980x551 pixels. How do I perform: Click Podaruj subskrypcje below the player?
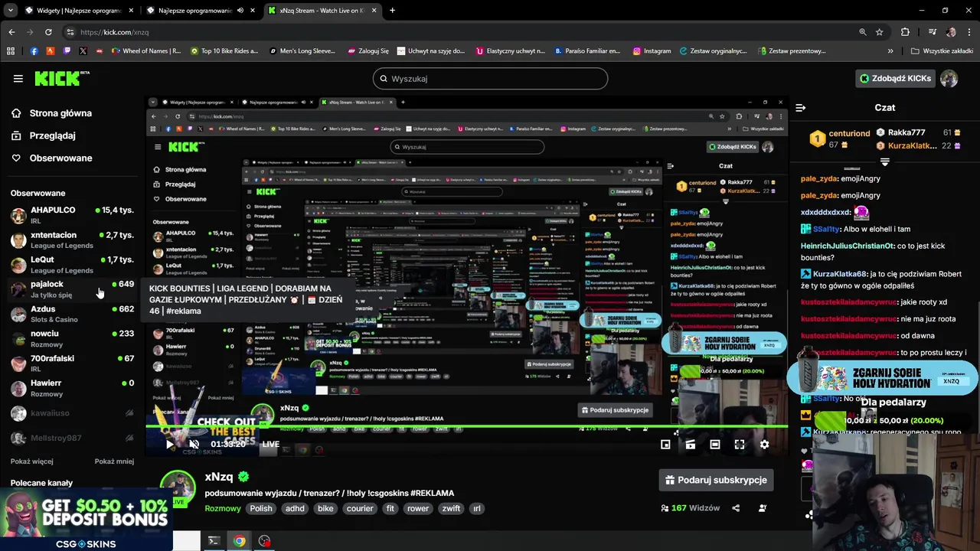[x=716, y=480]
